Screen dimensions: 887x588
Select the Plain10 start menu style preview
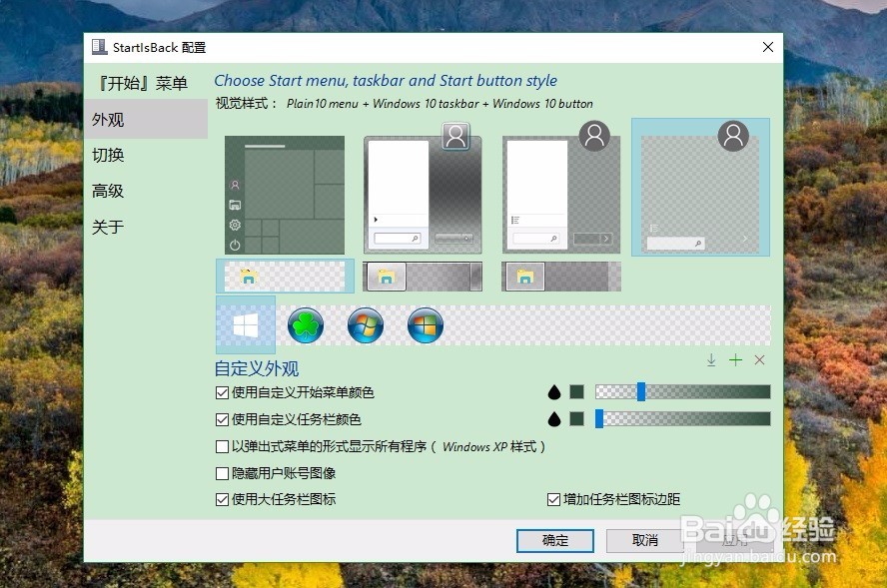(x=284, y=190)
